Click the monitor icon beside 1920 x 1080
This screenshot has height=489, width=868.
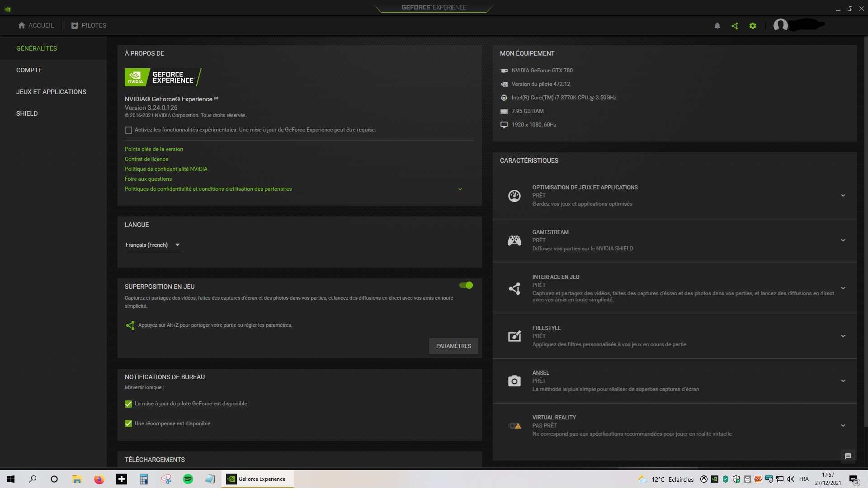pos(504,125)
